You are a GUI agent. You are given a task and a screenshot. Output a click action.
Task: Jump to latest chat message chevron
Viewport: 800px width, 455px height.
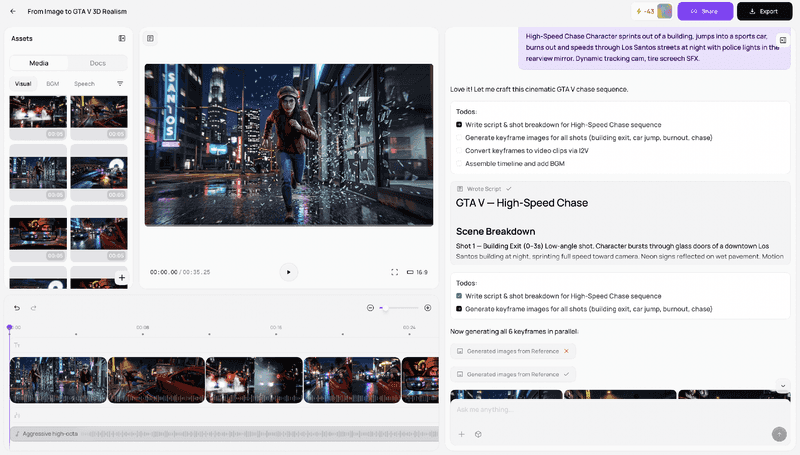point(783,386)
